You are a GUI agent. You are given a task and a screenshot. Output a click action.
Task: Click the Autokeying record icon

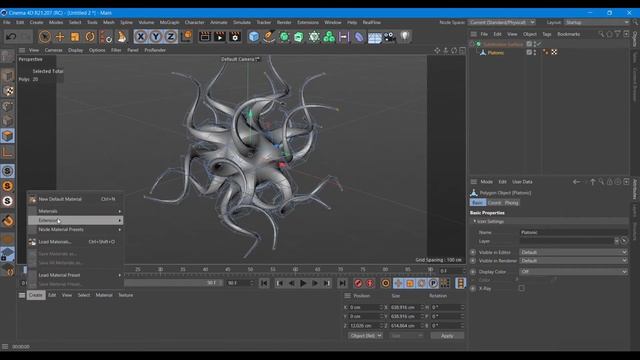[x=370, y=283]
